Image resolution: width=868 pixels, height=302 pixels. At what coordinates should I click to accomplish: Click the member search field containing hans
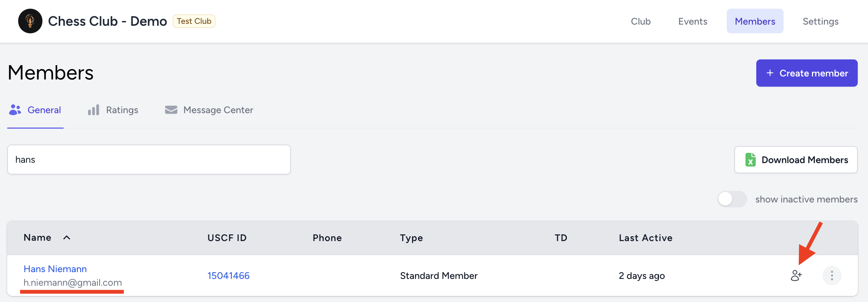point(149,159)
